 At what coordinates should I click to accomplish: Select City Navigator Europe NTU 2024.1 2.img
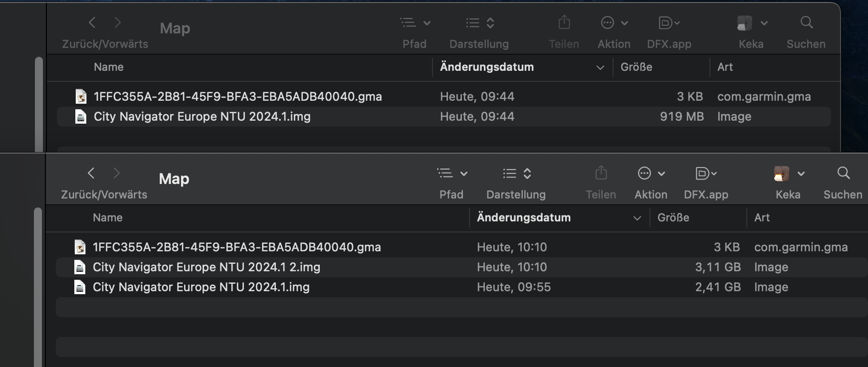coord(206,267)
